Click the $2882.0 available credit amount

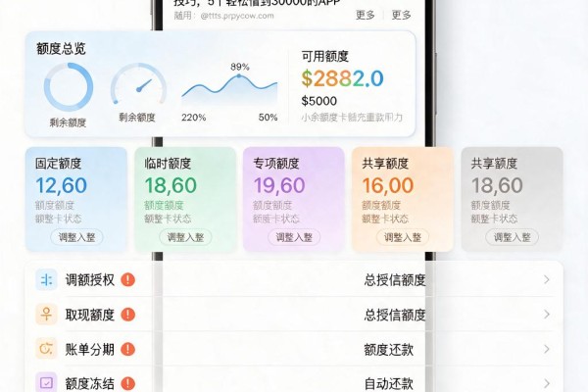click(342, 78)
